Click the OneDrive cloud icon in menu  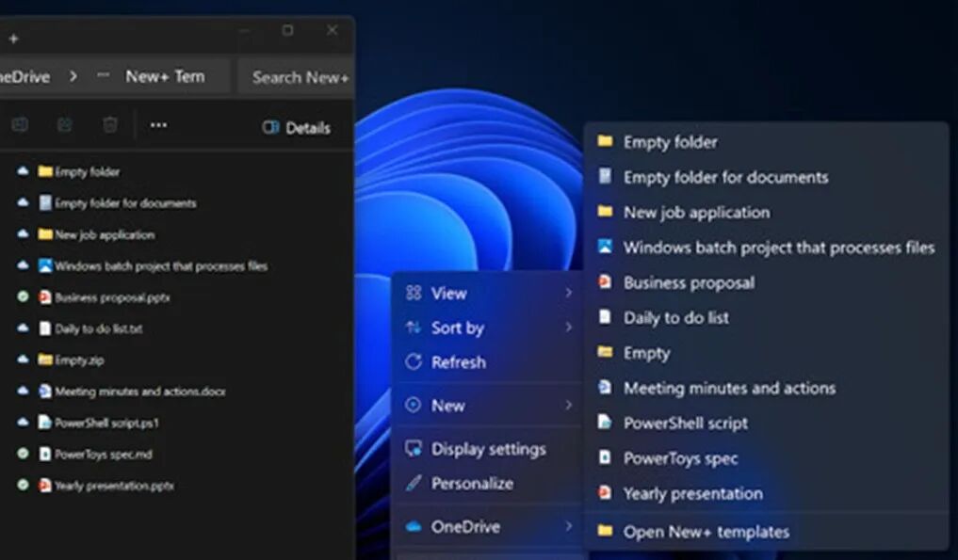(414, 526)
